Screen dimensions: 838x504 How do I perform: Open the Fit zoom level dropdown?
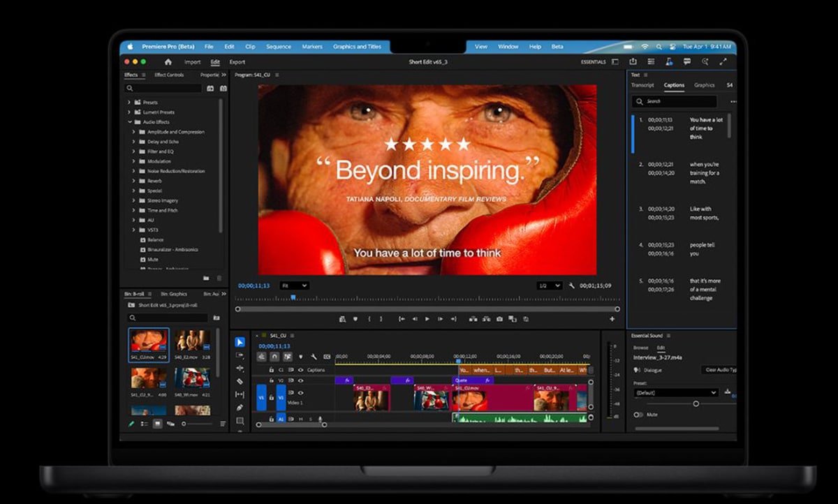[294, 286]
